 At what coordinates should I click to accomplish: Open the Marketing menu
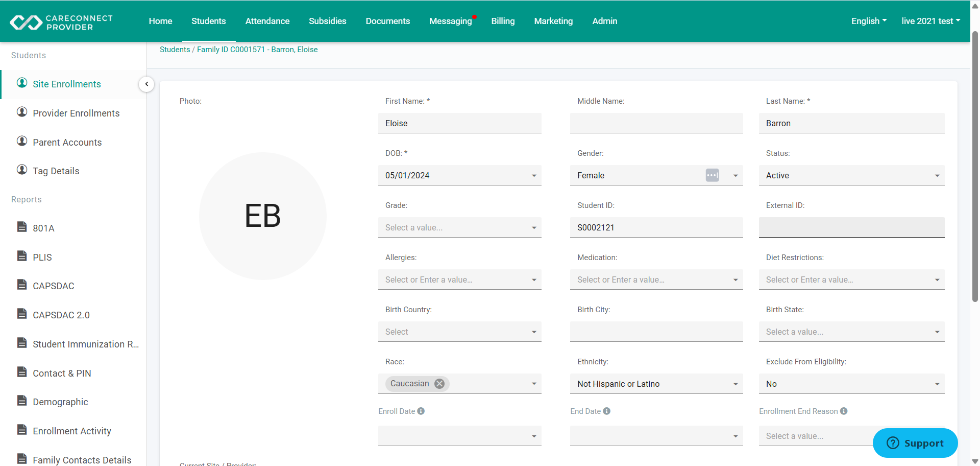tap(554, 21)
